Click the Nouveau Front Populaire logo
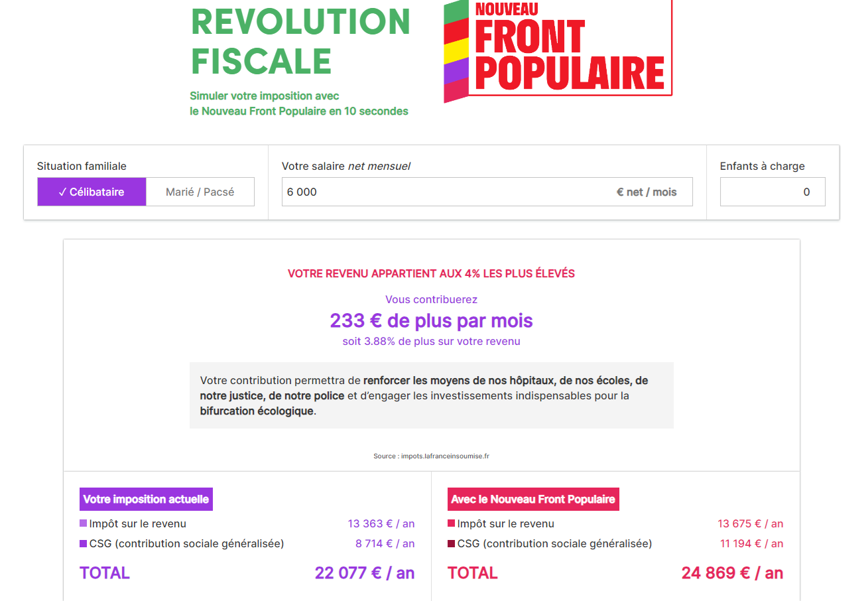The width and height of the screenshot is (868, 601). (558, 51)
